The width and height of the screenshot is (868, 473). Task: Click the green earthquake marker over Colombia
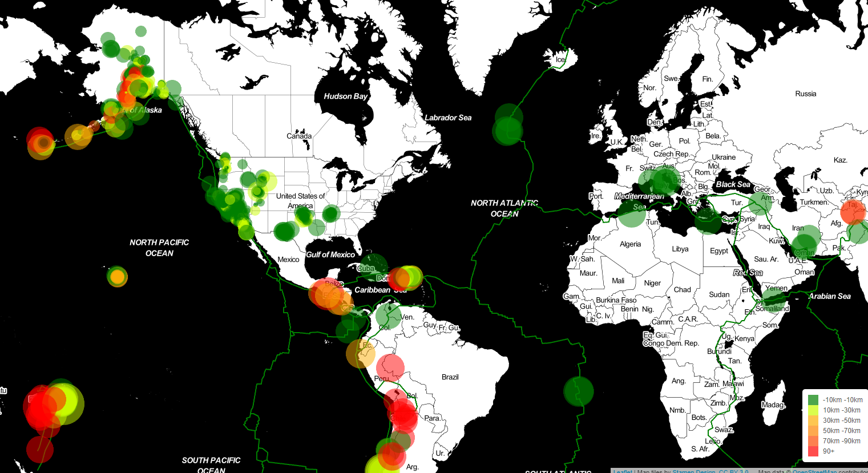(x=389, y=316)
